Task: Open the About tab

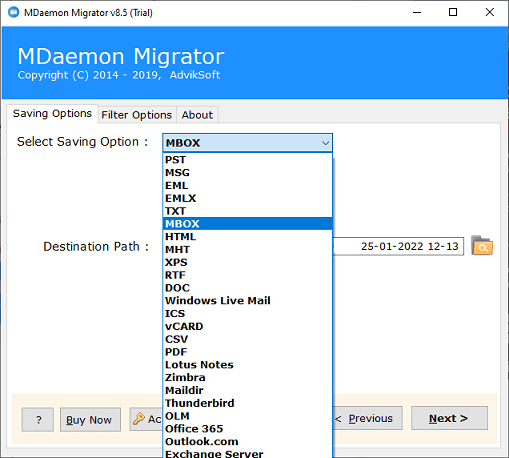Action: pos(197,115)
